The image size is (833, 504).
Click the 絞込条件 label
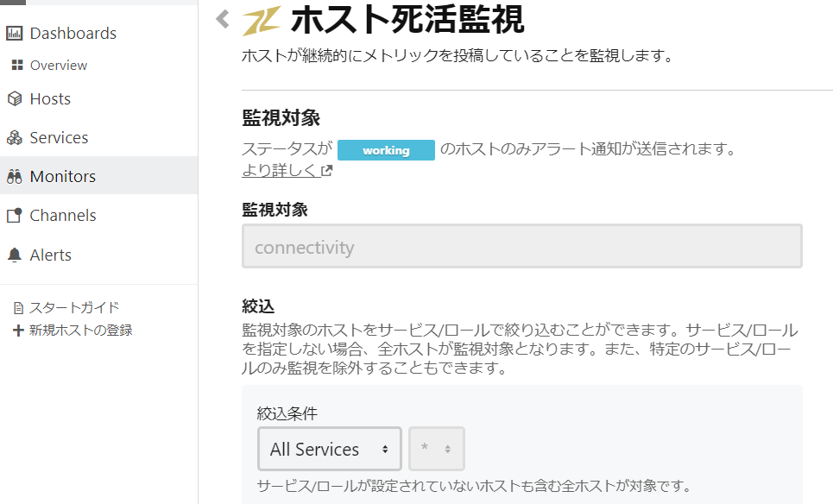(x=287, y=413)
